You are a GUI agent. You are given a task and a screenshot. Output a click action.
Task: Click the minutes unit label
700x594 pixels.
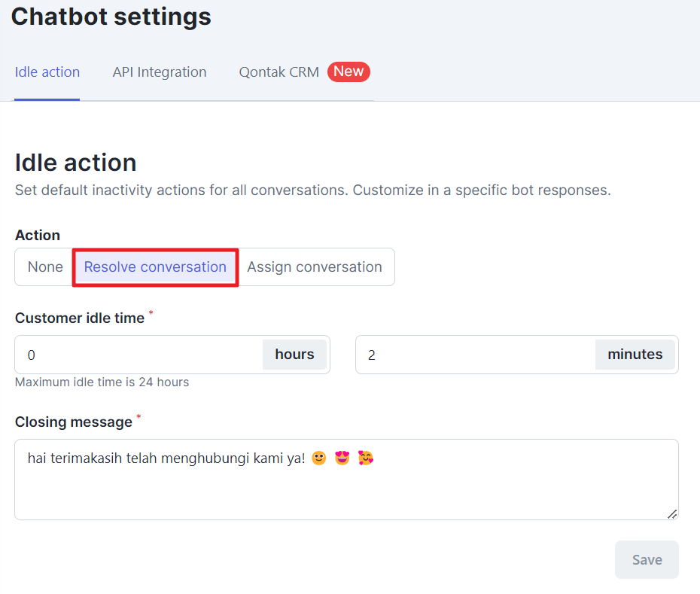coord(635,355)
